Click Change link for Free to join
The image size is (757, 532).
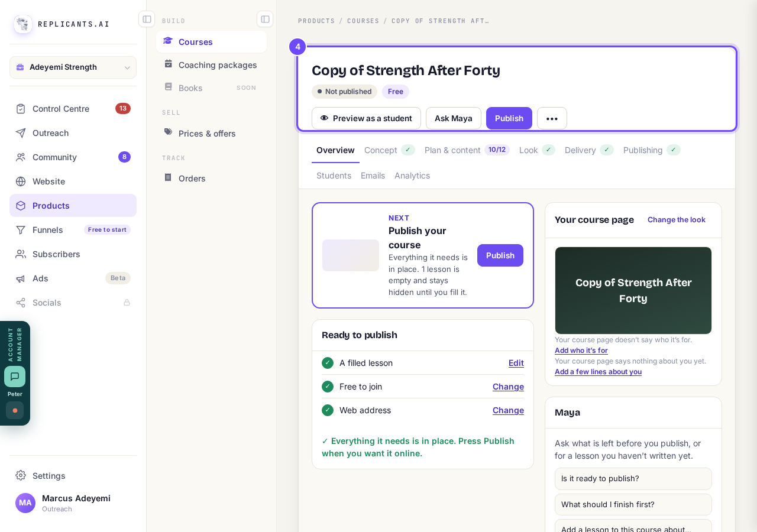pos(508,387)
